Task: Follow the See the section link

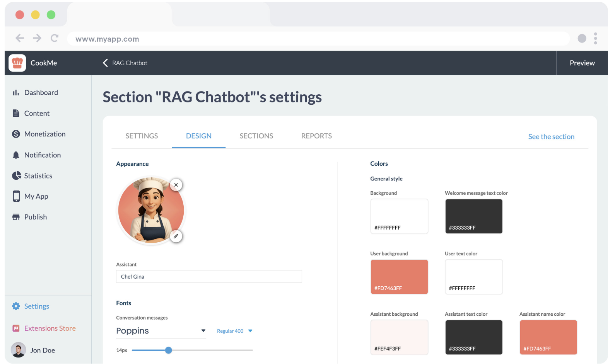Action: tap(551, 137)
